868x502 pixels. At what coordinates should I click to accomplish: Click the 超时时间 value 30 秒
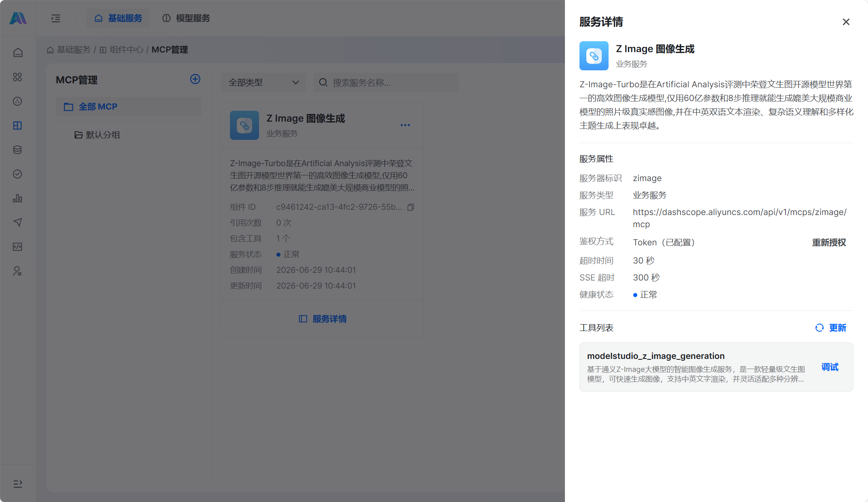(643, 261)
